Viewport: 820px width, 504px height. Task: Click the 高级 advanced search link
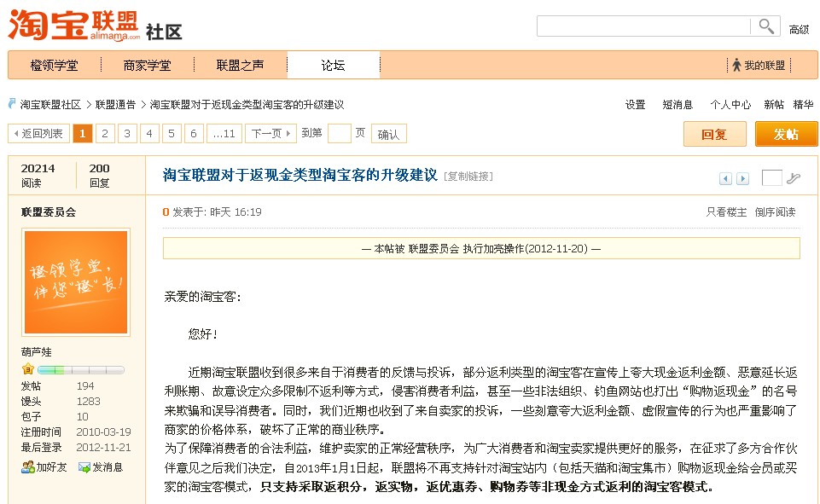[799, 30]
